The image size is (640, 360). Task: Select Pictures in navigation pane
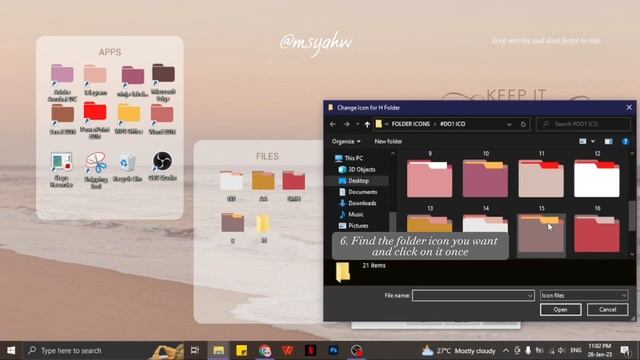(353, 225)
